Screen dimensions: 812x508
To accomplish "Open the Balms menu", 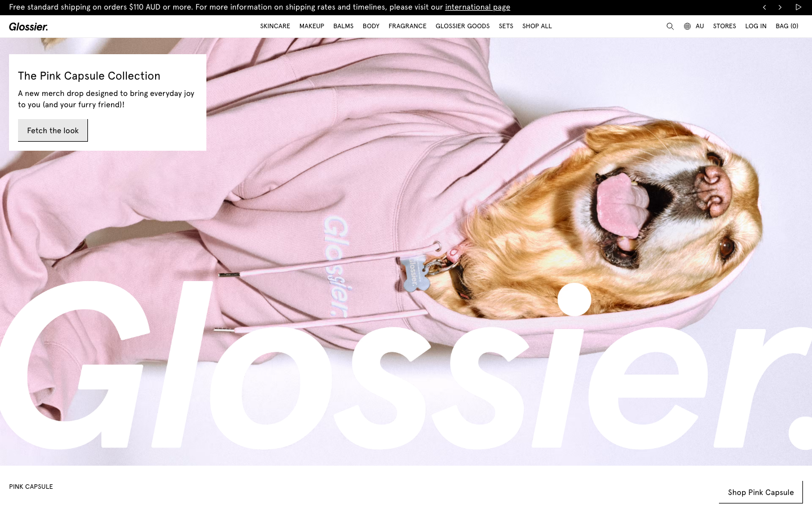I will (x=343, y=27).
